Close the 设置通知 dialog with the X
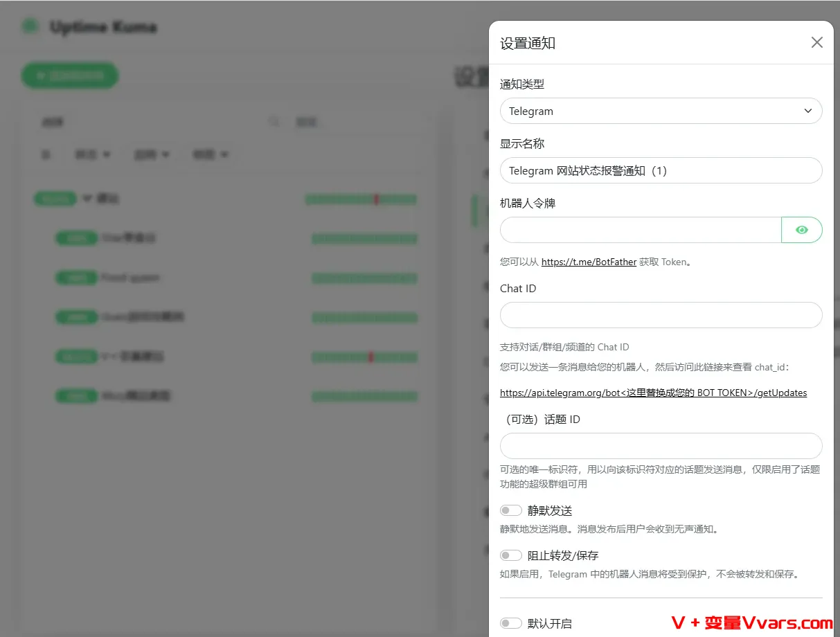 click(x=817, y=43)
